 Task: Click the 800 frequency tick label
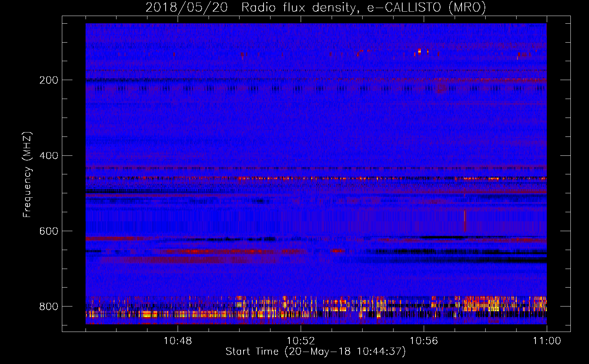click(x=48, y=306)
